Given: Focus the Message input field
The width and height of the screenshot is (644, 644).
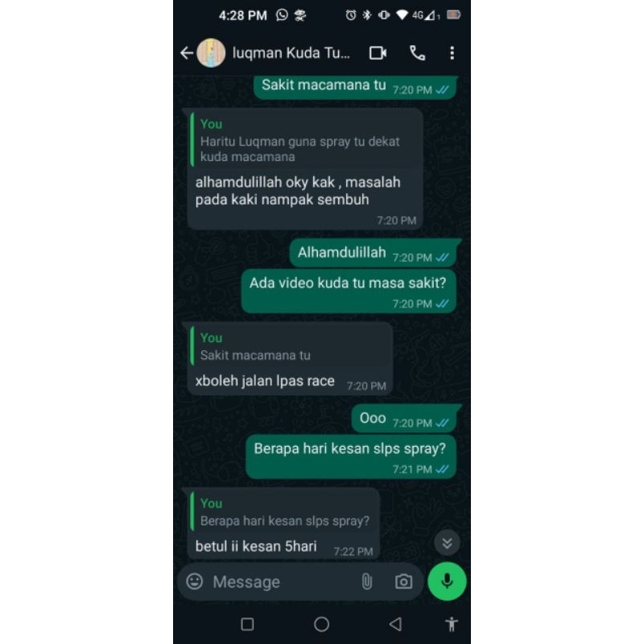Looking at the screenshot, I should click(x=281, y=581).
